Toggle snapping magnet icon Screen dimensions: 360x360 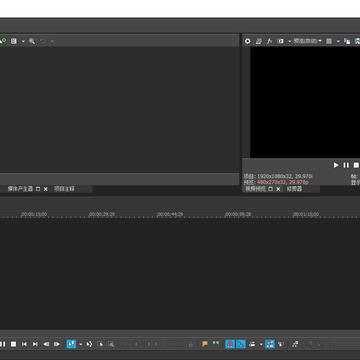(x=230, y=344)
